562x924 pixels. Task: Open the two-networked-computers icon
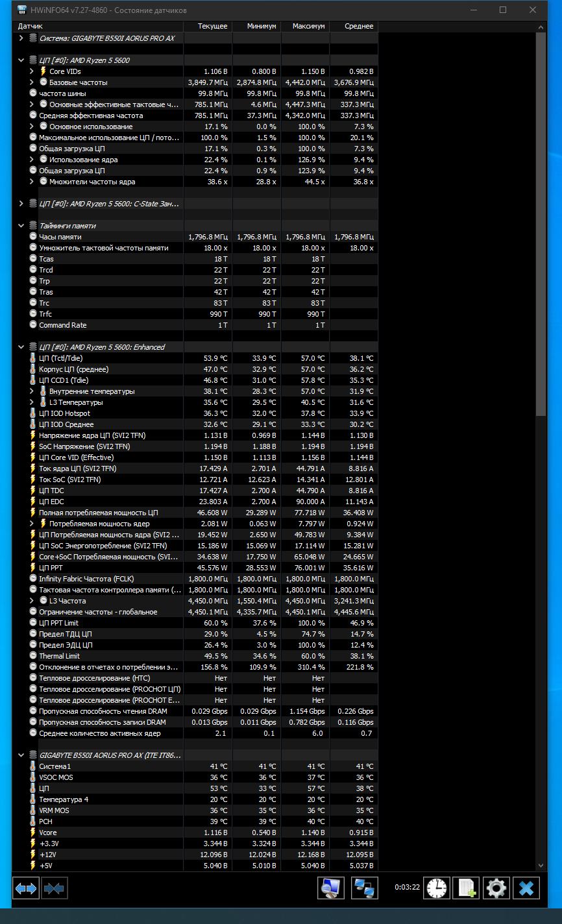click(x=365, y=888)
